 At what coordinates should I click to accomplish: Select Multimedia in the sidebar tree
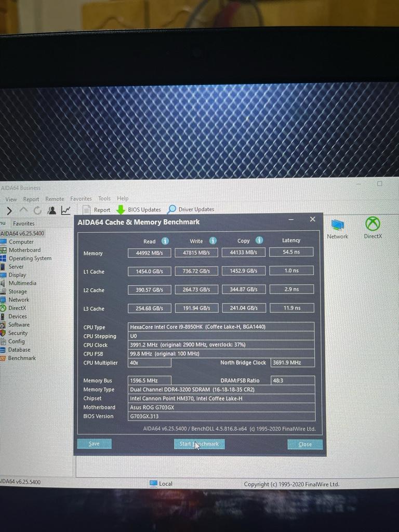(22, 283)
